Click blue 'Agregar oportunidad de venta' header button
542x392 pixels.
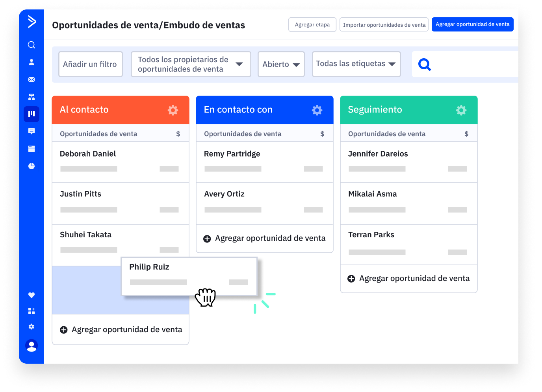click(473, 24)
